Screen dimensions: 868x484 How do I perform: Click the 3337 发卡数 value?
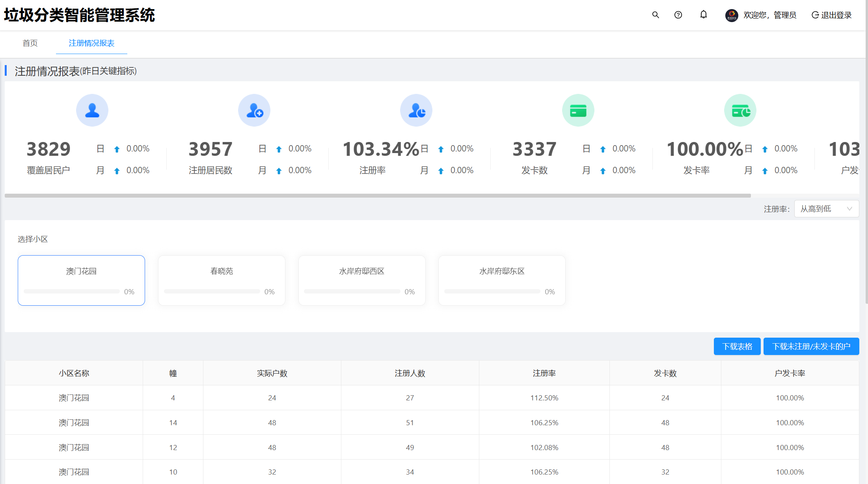click(x=535, y=149)
